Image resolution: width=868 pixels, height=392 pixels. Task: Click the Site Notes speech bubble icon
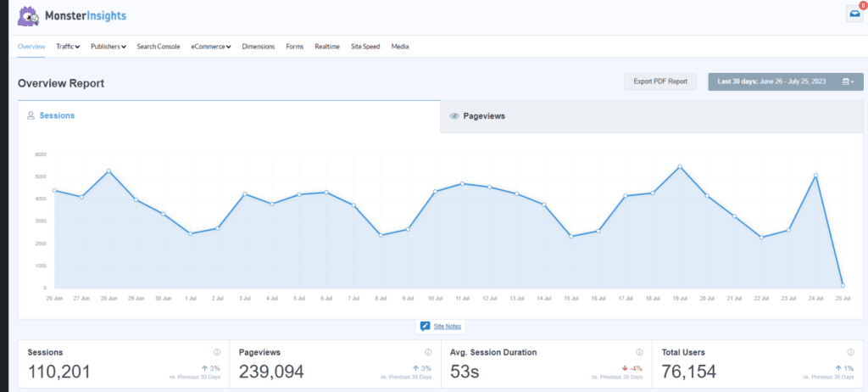(426, 327)
